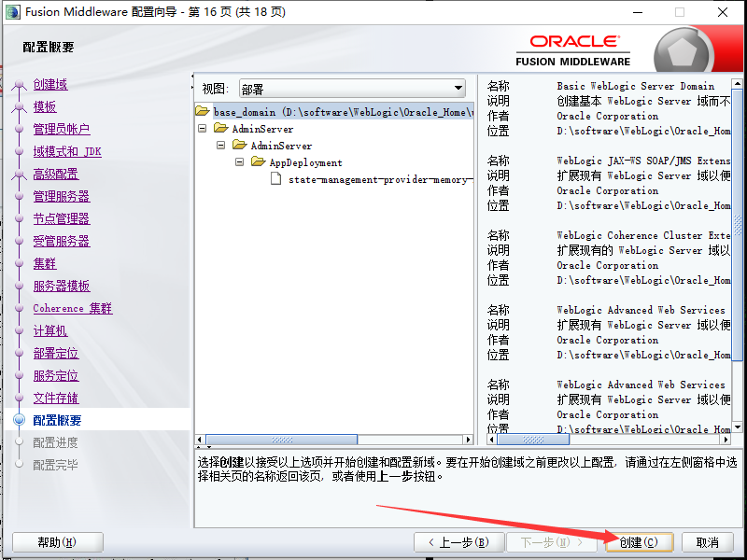Open 节点管理器 step link
The height and width of the screenshot is (560, 747).
coord(62,218)
